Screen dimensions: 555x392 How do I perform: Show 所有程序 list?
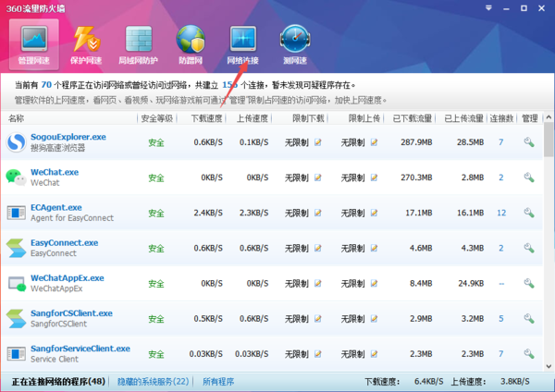[218, 382]
